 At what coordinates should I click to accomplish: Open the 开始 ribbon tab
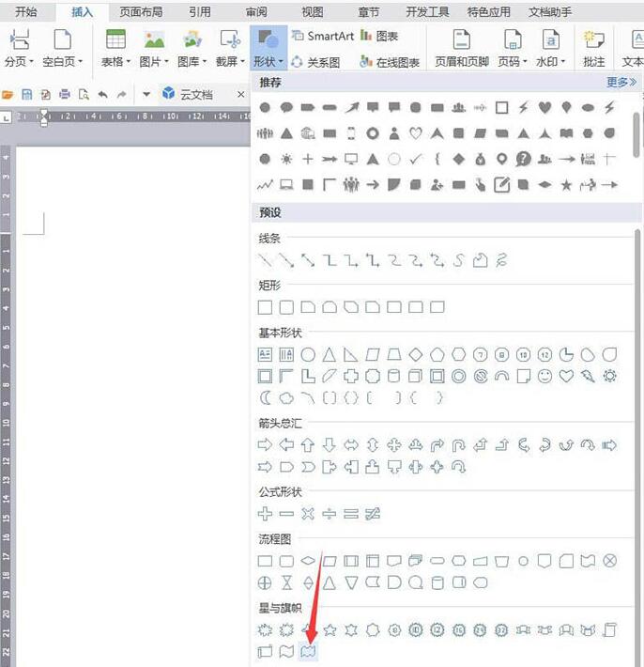(25, 12)
